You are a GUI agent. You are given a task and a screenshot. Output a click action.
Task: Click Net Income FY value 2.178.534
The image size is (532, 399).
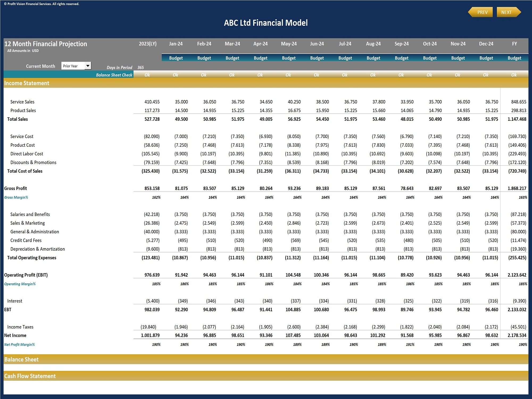[517, 335]
